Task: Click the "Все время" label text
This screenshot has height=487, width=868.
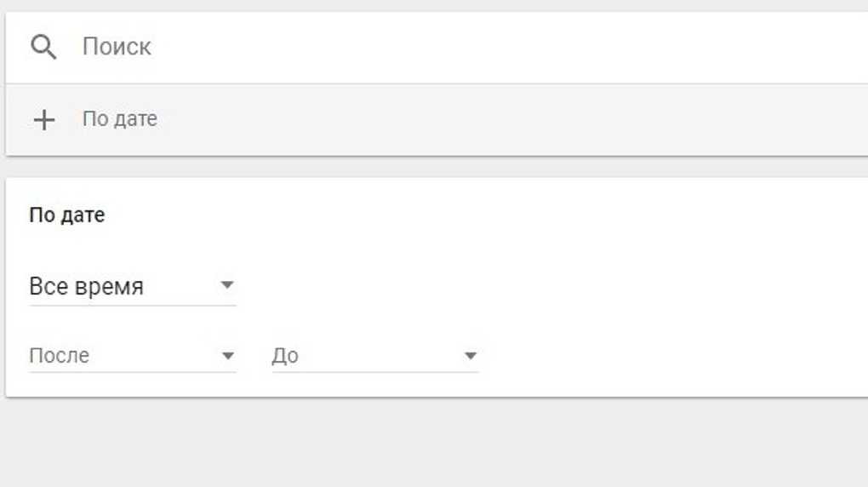Action: click(86, 287)
